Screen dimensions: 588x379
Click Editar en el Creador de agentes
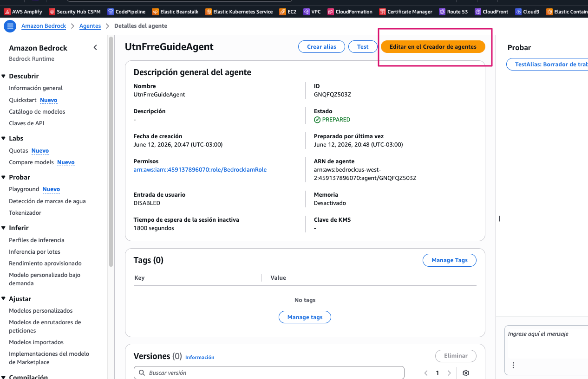click(433, 46)
